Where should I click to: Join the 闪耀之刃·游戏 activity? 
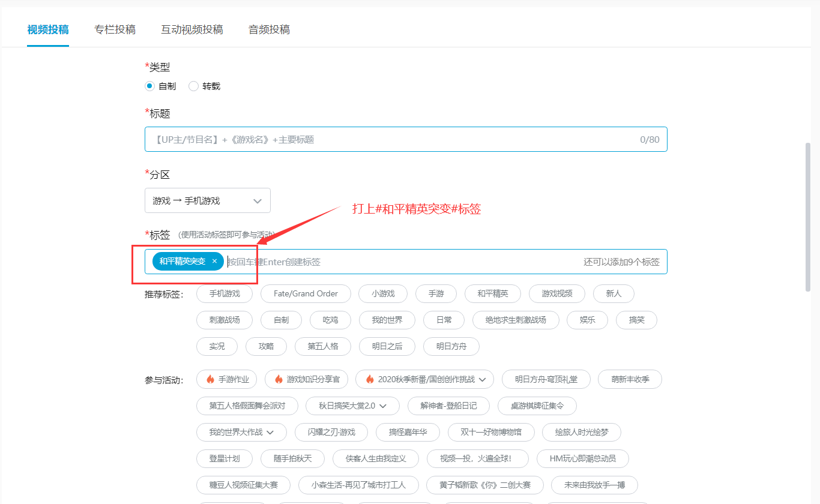point(331,433)
